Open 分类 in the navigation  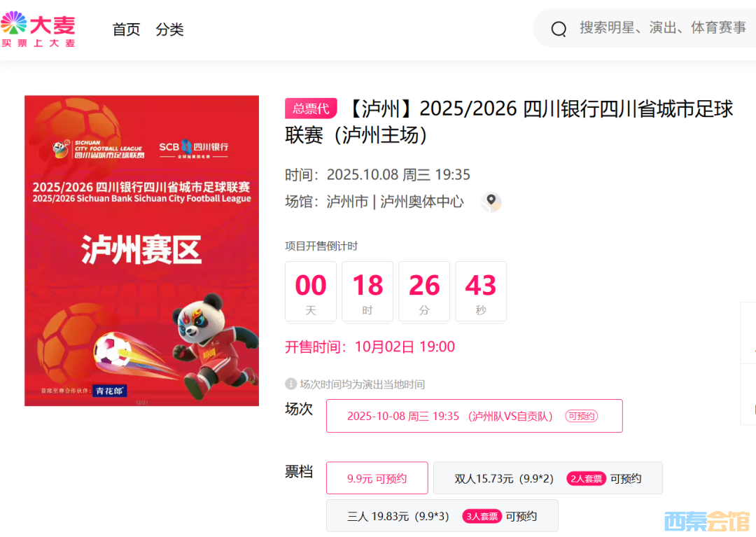pos(169,29)
